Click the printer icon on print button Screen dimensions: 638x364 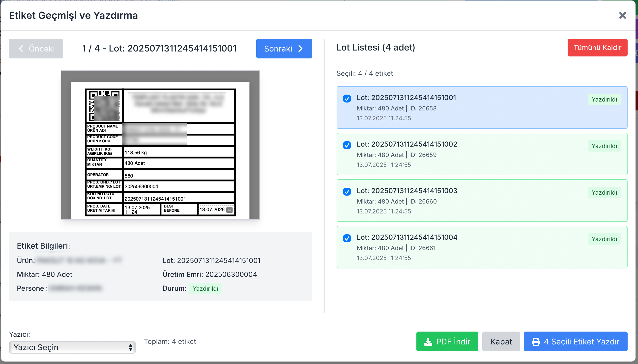(536, 341)
